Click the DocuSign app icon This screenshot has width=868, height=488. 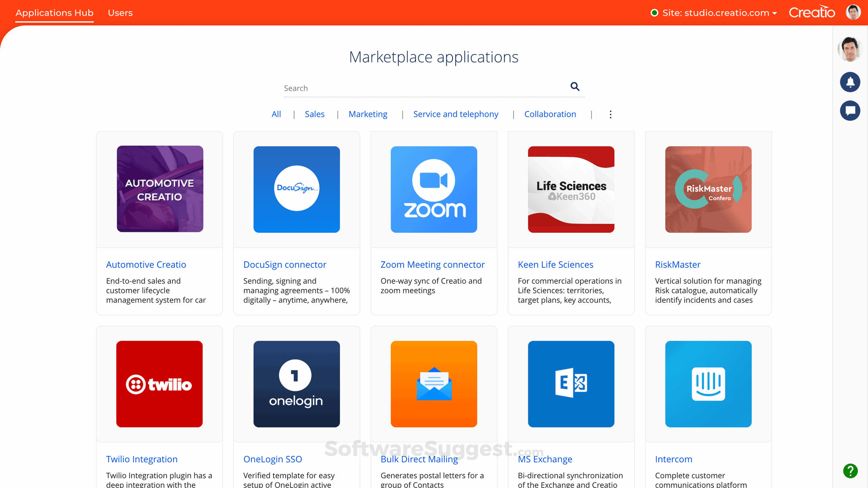[x=296, y=189]
